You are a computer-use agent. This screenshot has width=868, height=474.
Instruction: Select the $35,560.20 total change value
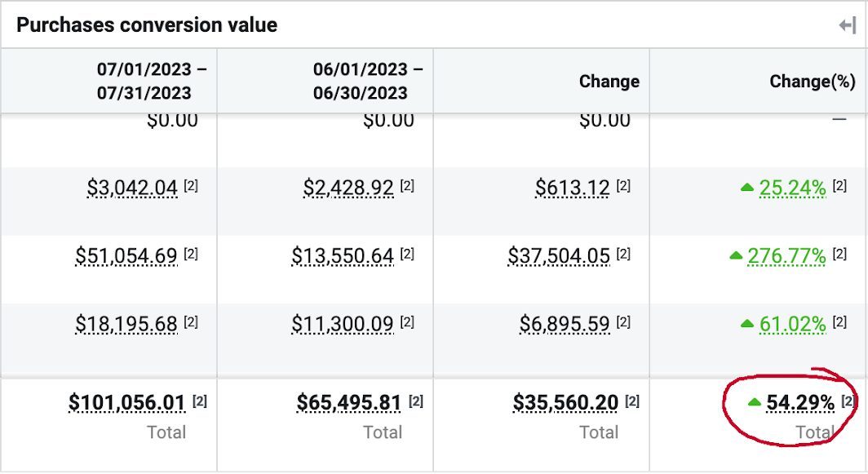[565, 403]
